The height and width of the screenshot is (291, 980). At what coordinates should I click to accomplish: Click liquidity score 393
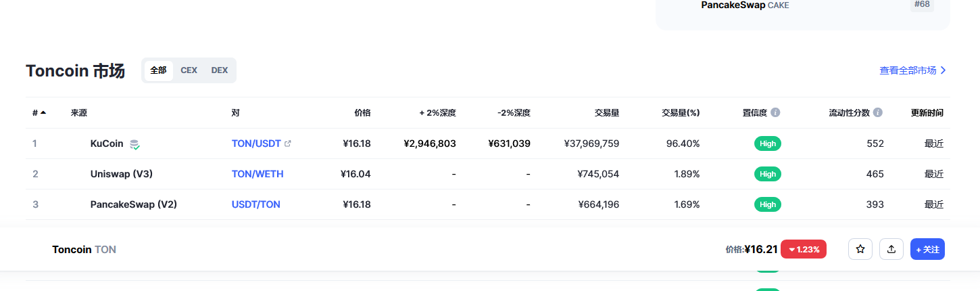875,204
